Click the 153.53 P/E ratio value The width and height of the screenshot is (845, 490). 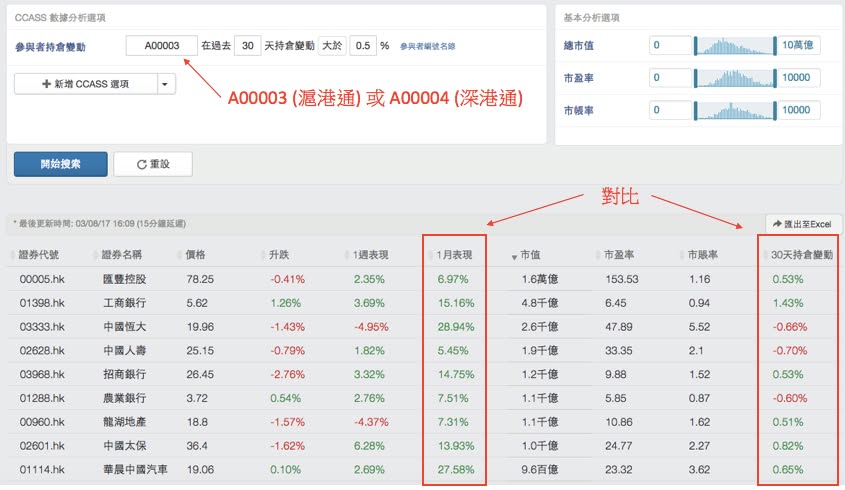621,279
